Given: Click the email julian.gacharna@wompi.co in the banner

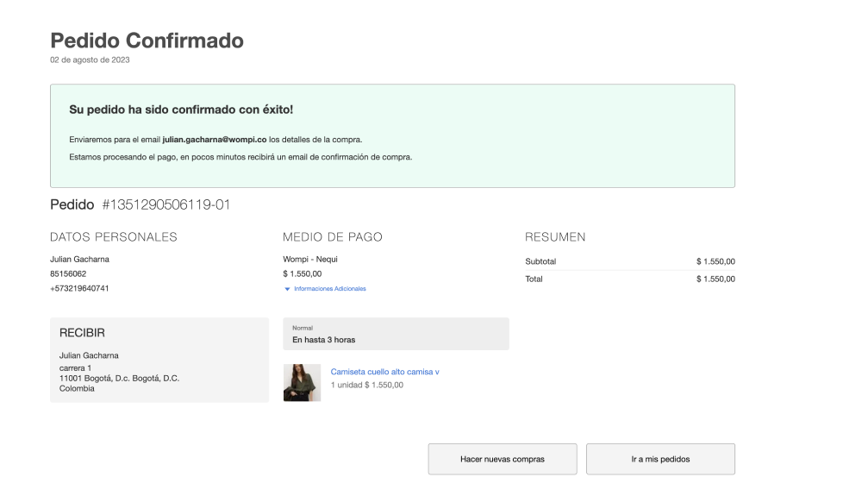Looking at the screenshot, I should [214, 140].
